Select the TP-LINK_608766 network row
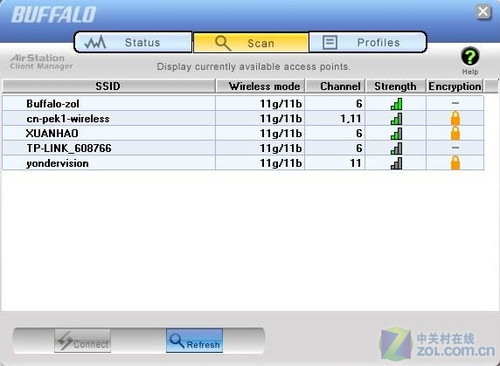The width and height of the screenshot is (500, 366). point(243,148)
